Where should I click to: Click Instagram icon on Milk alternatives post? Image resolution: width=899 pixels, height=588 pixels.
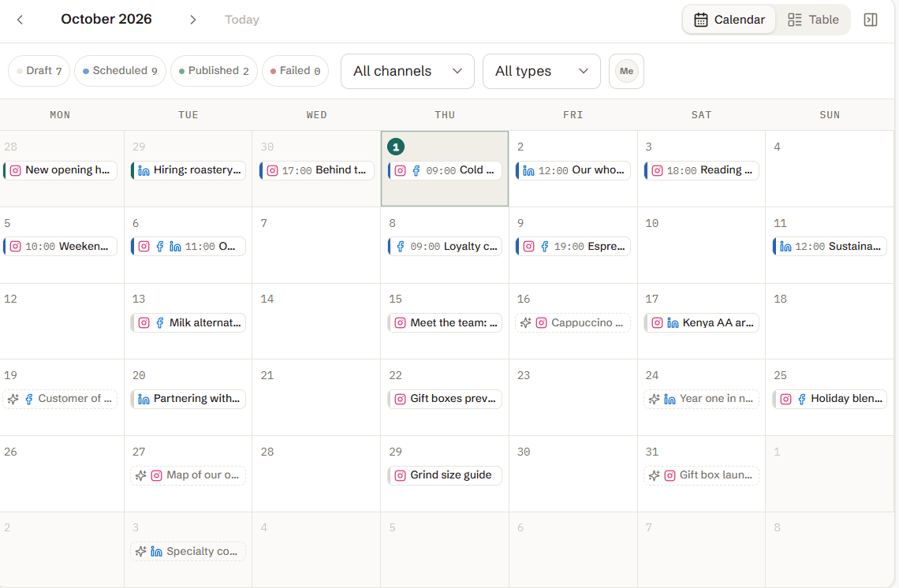144,322
